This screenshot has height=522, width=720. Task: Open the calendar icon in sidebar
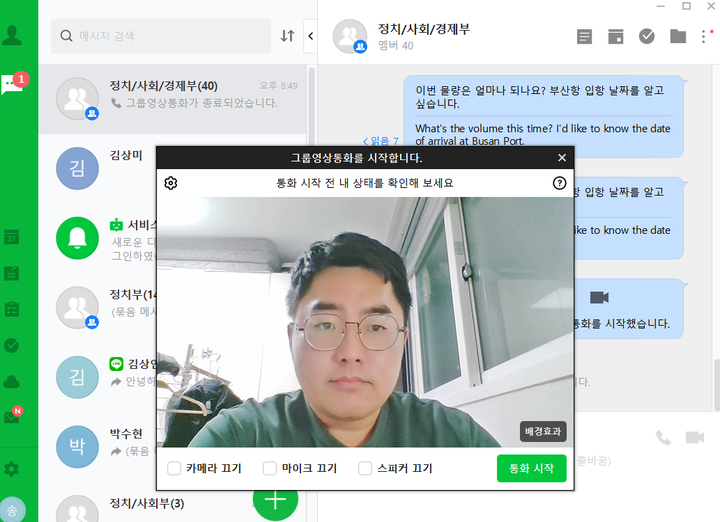click(11, 237)
